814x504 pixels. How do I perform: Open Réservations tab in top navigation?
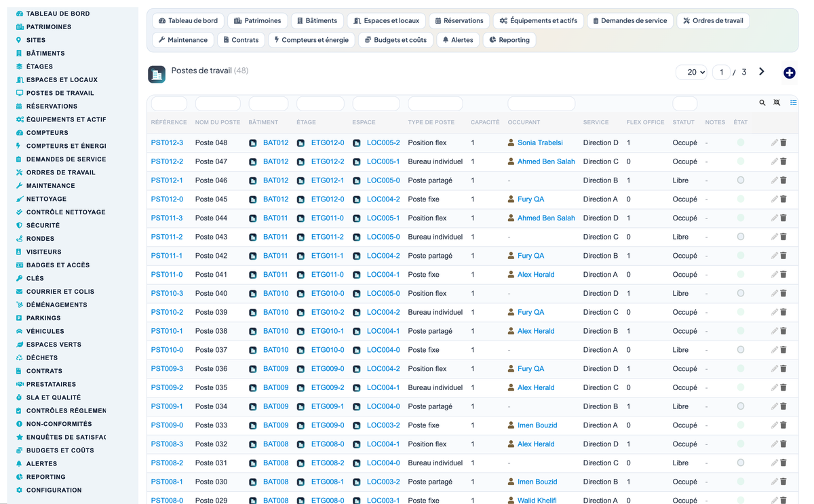click(x=459, y=21)
